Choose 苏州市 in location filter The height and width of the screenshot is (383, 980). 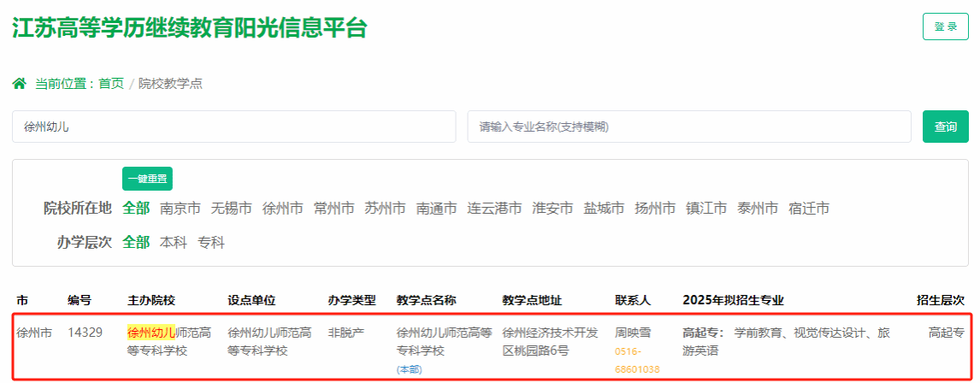[x=385, y=209]
